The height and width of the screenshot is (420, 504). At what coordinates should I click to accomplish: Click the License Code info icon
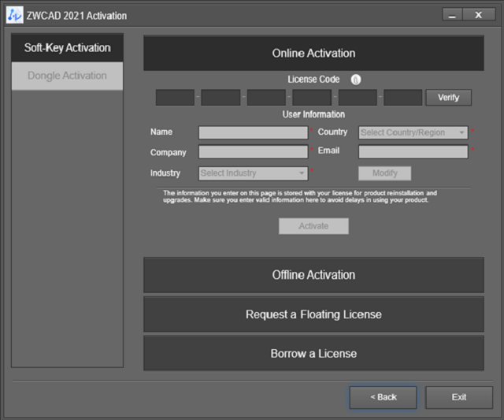click(x=355, y=80)
